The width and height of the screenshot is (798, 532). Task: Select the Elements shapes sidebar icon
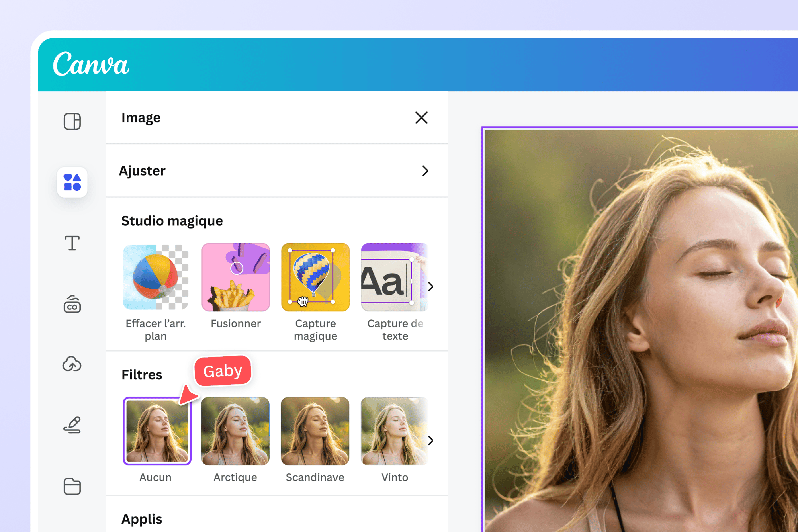[72, 182]
